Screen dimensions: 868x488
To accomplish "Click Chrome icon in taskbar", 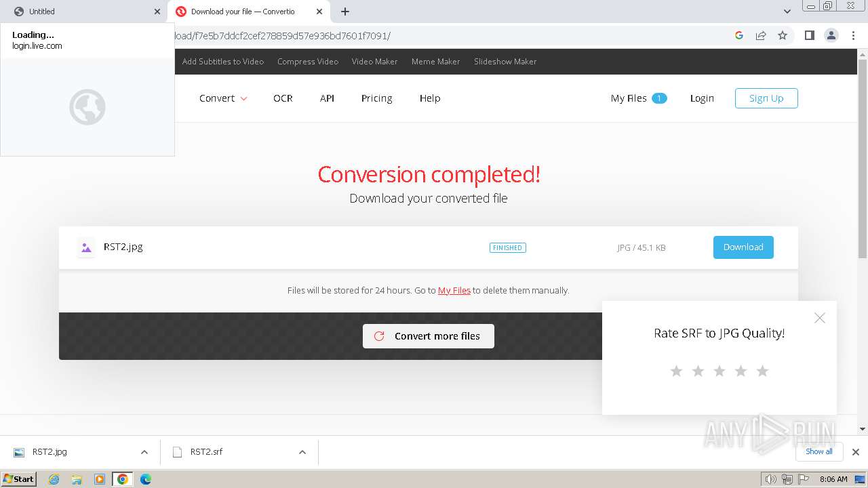I will coord(123,479).
